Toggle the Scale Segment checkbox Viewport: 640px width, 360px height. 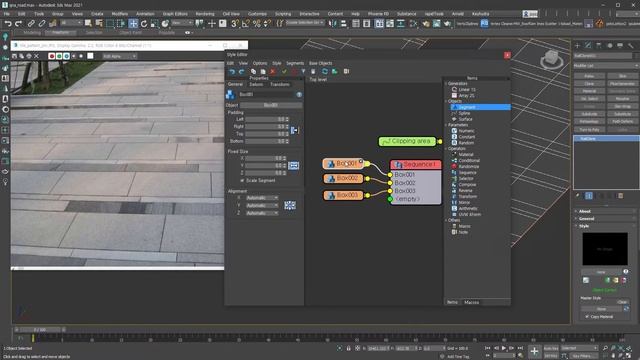click(x=242, y=180)
